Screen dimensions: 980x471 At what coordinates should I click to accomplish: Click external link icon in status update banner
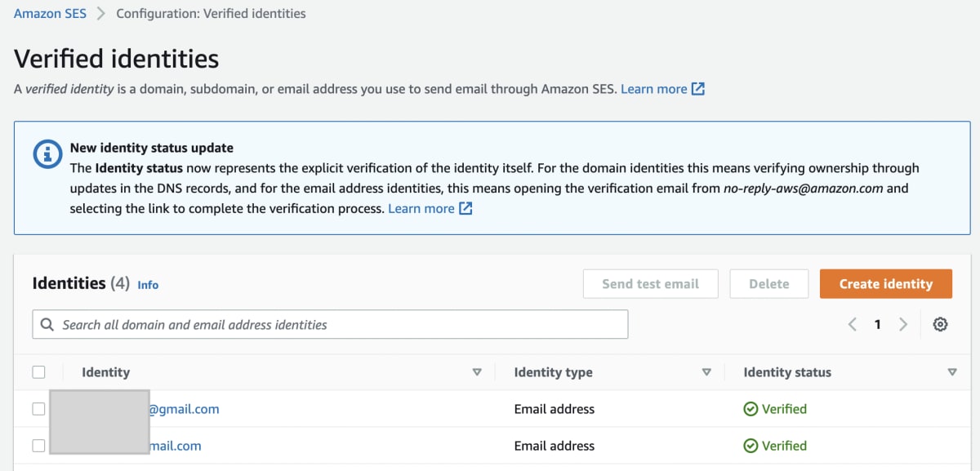tap(465, 209)
